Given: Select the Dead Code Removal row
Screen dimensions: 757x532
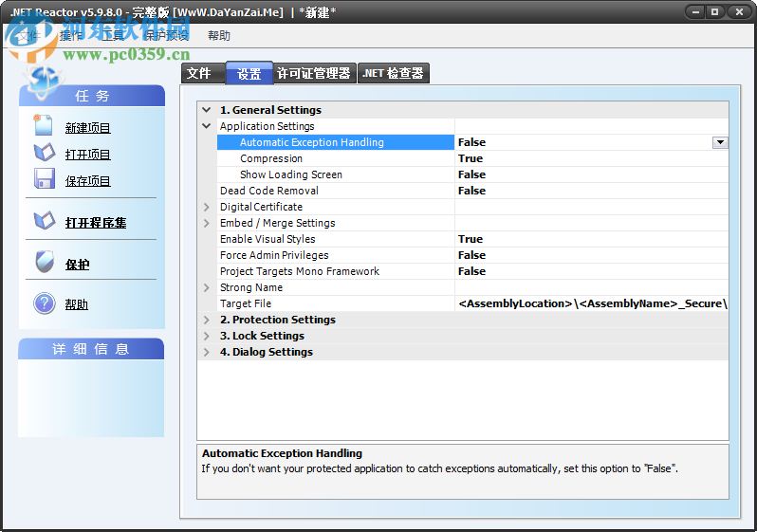Looking at the screenshot, I should click(x=472, y=191).
